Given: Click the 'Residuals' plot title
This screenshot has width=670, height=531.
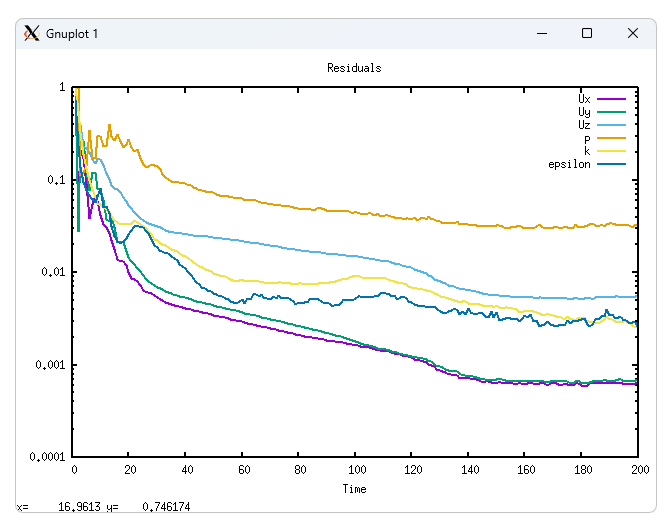Looking at the screenshot, I should click(x=354, y=68).
